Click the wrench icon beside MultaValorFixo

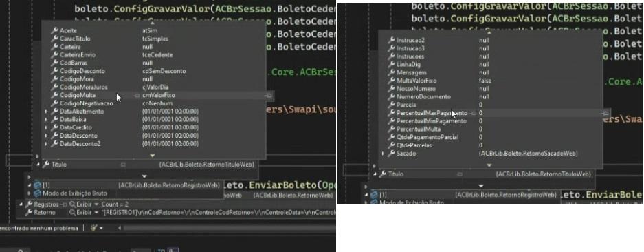click(x=391, y=81)
